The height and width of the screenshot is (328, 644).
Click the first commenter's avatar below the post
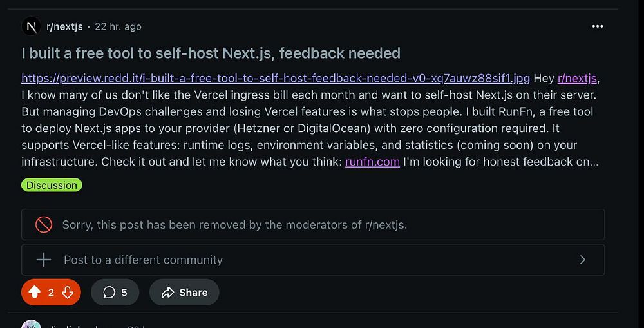tap(31, 323)
